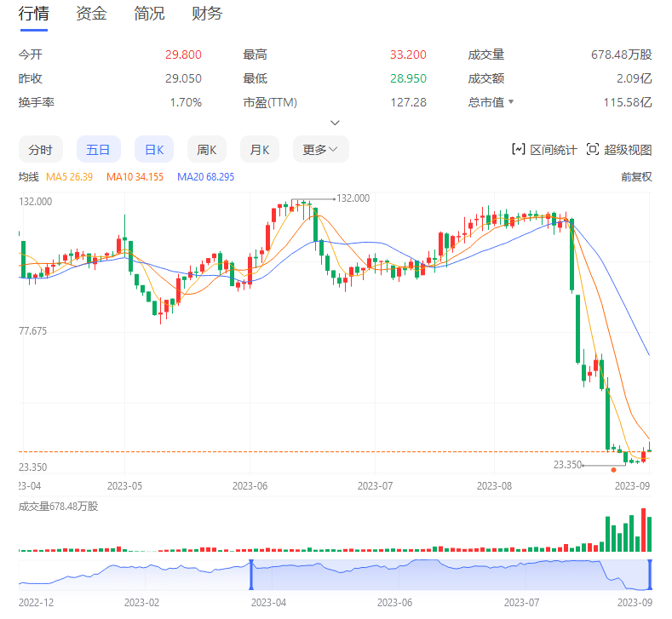Image resolution: width=672 pixels, height=619 pixels.
Task: Click the orange event dot below the candles
Action: tap(613, 469)
